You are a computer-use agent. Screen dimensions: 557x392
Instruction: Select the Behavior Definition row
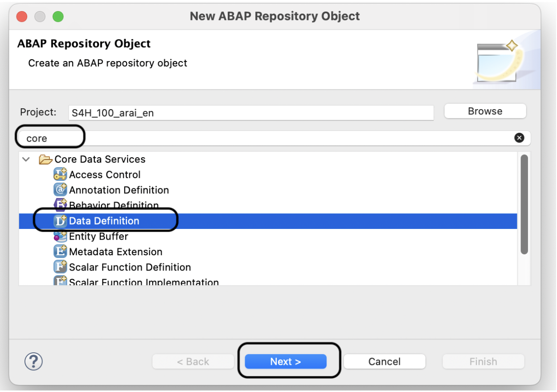[x=268, y=205]
